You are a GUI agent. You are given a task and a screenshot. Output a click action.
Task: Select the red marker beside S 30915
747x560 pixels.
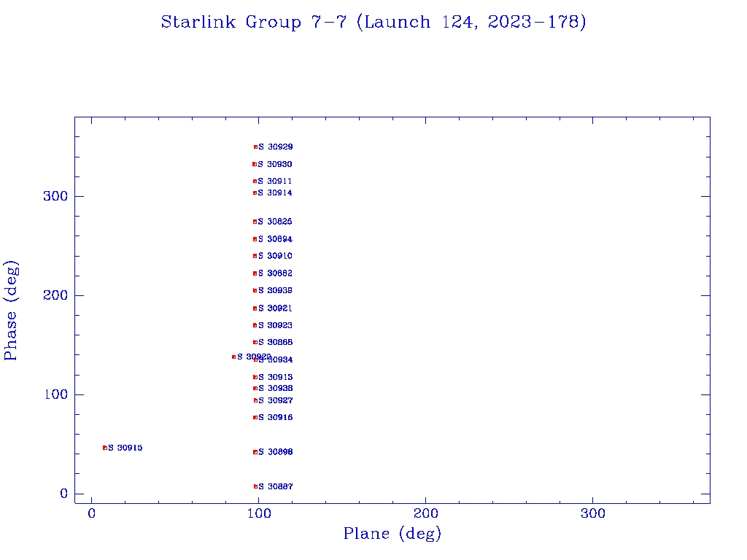pyautogui.click(x=104, y=448)
